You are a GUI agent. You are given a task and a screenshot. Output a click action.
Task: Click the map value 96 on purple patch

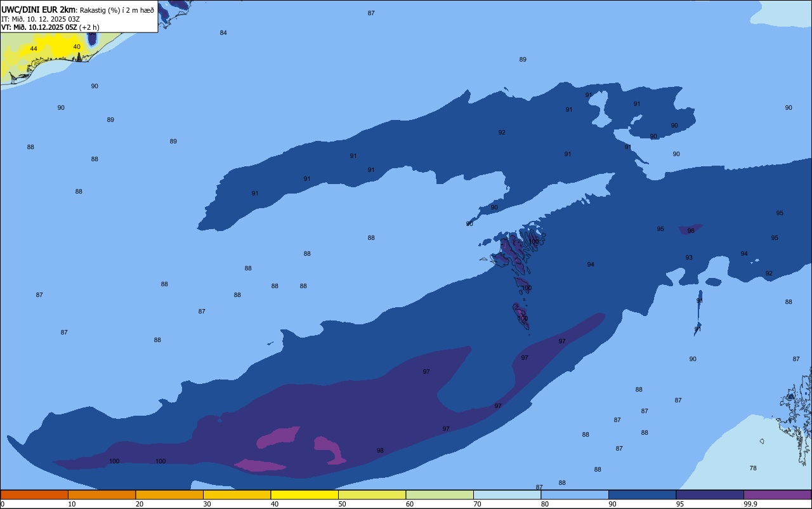pyautogui.click(x=691, y=231)
